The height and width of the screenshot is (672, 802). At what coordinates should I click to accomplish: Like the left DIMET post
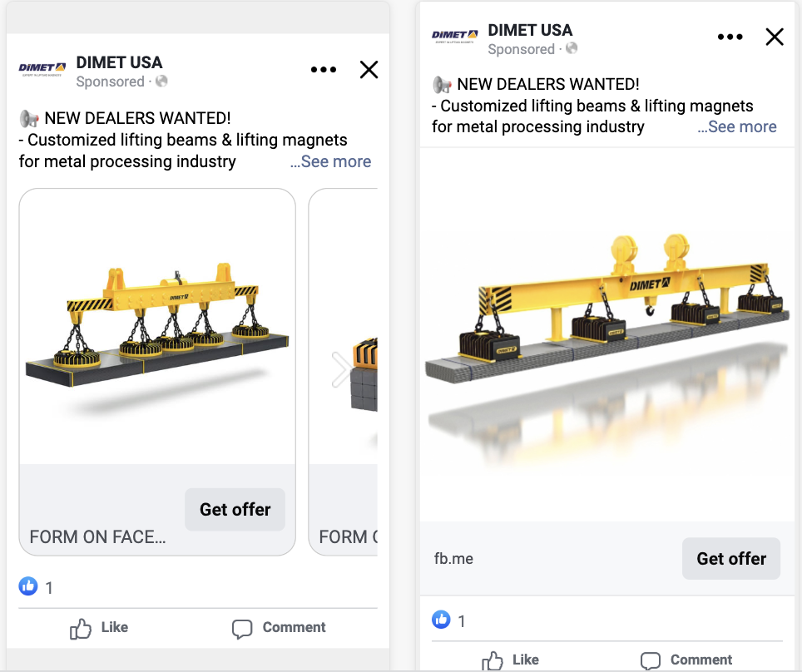[x=99, y=628]
